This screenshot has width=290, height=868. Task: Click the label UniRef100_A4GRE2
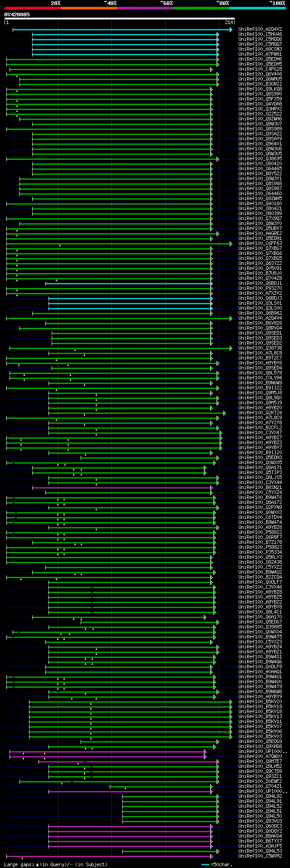(x=260, y=233)
